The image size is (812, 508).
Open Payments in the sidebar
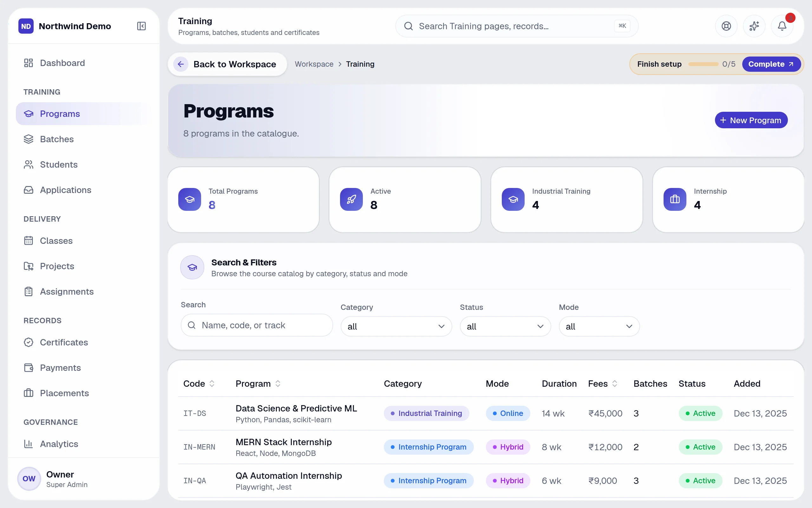[83, 368]
